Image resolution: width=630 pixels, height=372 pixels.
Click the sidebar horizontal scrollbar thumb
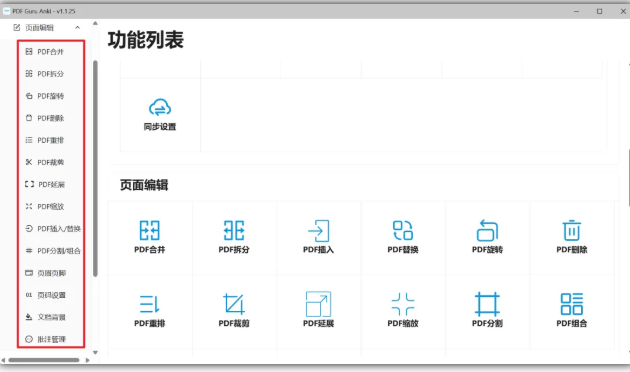click(x=44, y=360)
